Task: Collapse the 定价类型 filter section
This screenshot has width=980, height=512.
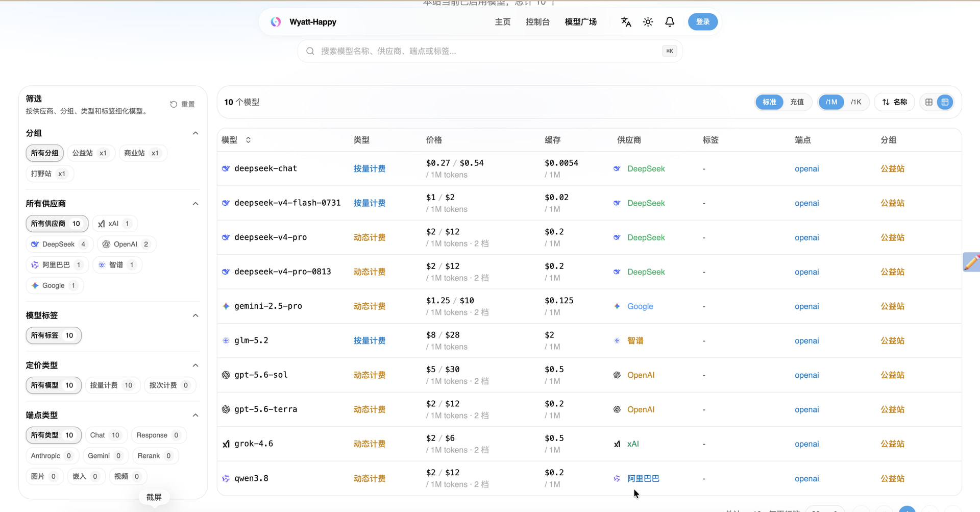Action: tap(195, 365)
